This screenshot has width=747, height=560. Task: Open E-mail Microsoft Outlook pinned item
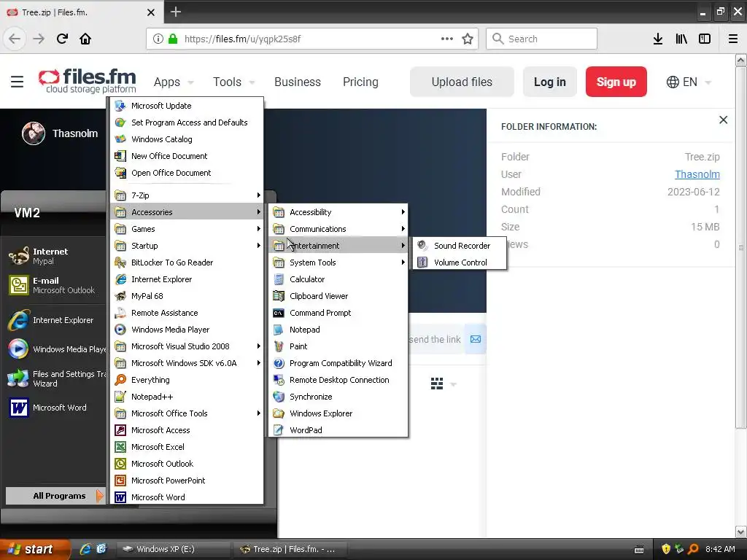click(x=55, y=285)
